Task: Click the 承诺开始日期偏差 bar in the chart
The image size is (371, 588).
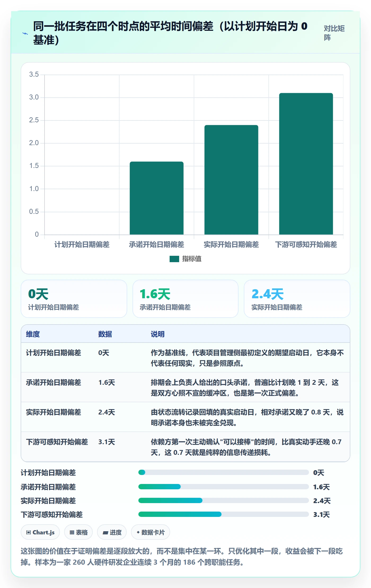Action: pyautogui.click(x=157, y=198)
